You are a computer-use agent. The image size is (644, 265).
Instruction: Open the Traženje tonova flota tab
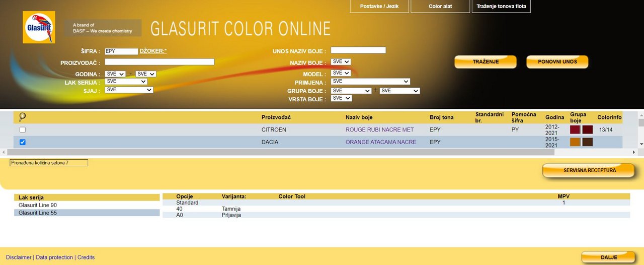click(501, 6)
